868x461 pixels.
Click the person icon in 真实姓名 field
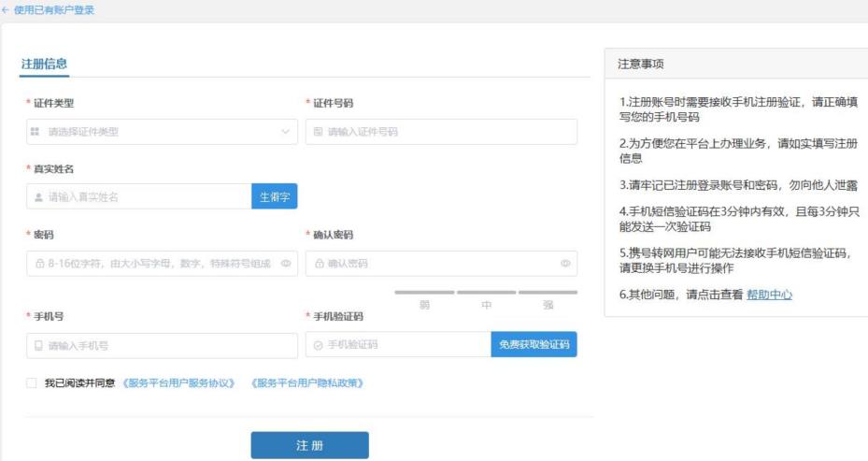pyautogui.click(x=38, y=197)
